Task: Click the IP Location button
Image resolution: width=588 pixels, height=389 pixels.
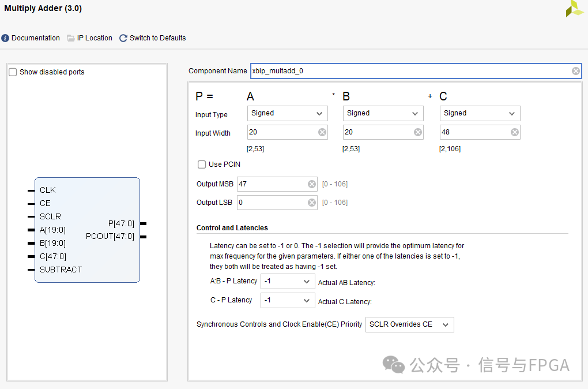Action: coord(95,38)
